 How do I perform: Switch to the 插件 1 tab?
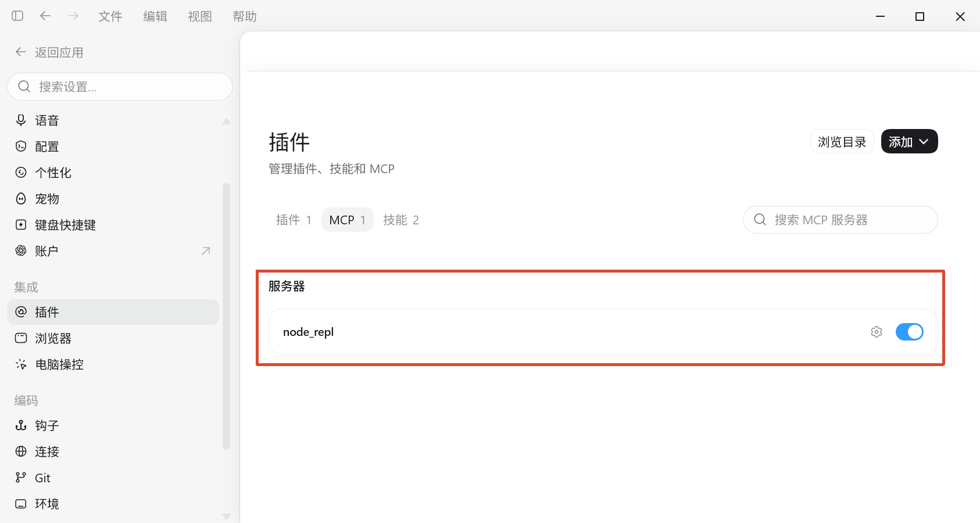pos(294,220)
